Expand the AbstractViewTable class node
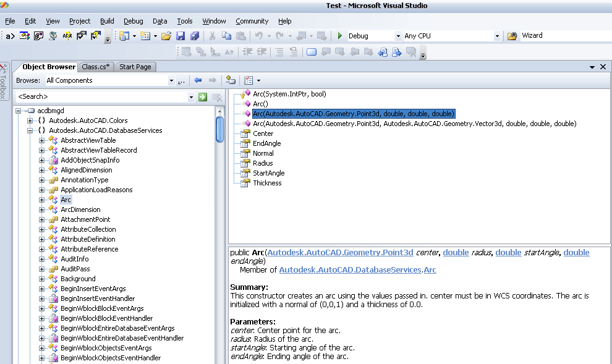 42,140
